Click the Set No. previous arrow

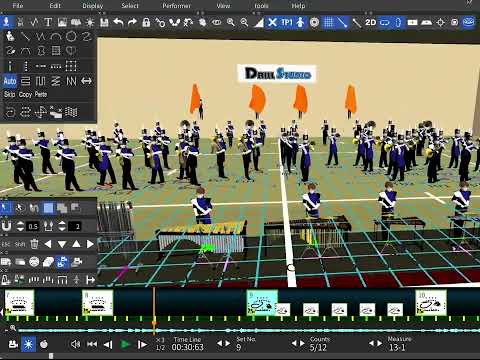click(219, 343)
